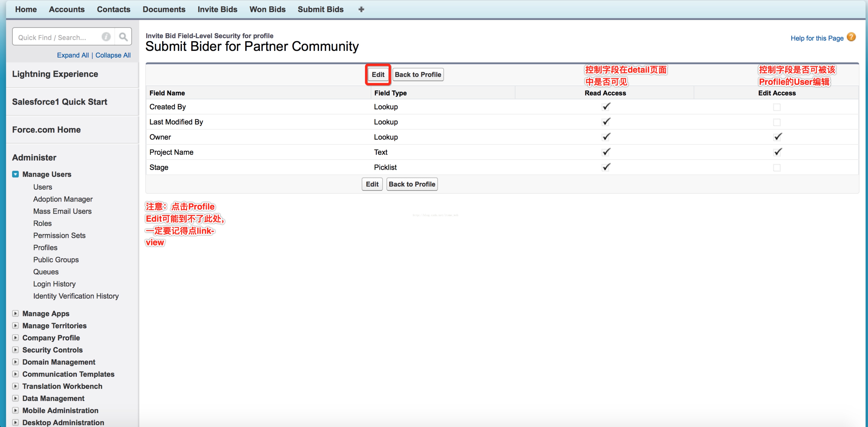
Task: Toggle Project Name Edit Access checkmark
Action: 777,152
